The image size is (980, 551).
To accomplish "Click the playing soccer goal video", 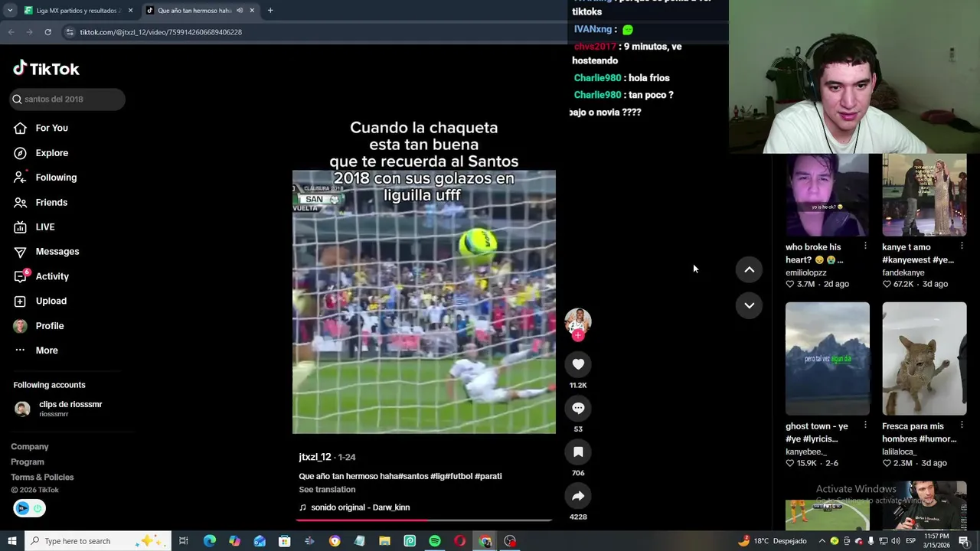I will (x=424, y=302).
